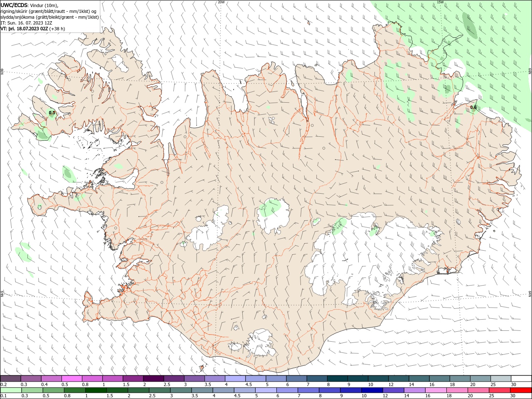532x399 pixels.
Task: Click the dark teal 8 mm snow swatch
Action: [338, 379]
